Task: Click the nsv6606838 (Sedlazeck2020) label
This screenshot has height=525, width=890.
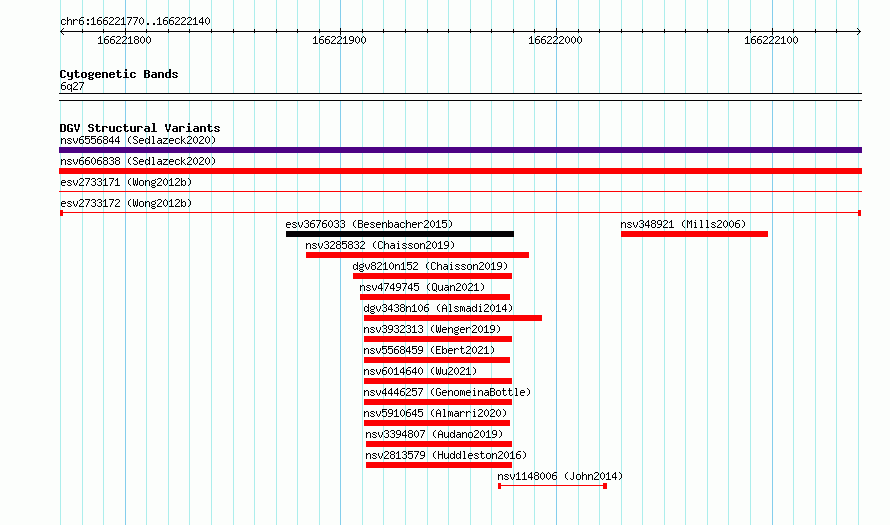Action: click(x=138, y=161)
